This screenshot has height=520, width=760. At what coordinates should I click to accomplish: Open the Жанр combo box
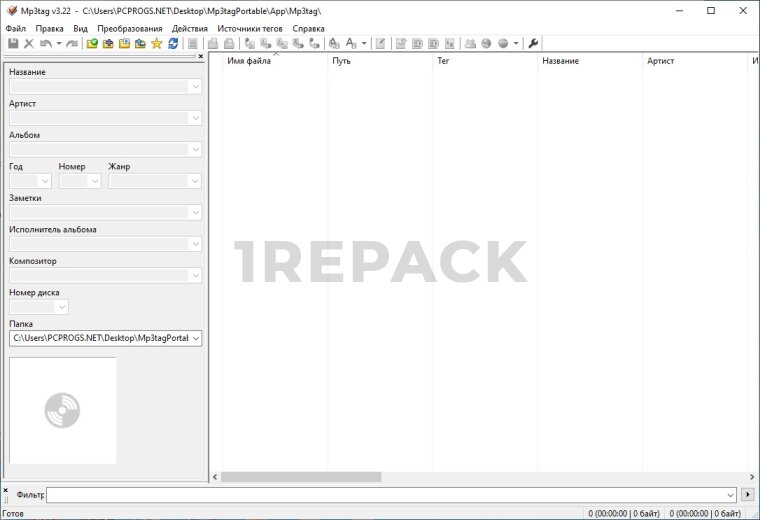[195, 181]
